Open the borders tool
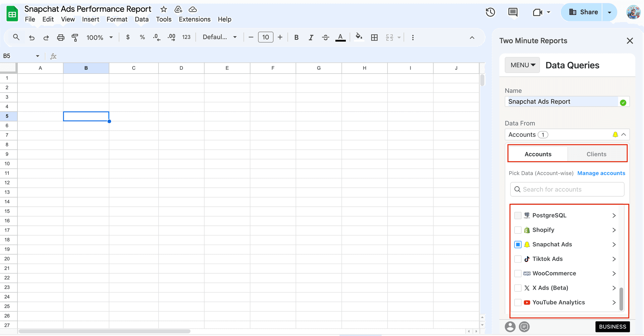Viewport: 644px width, 336px height. (x=375, y=38)
